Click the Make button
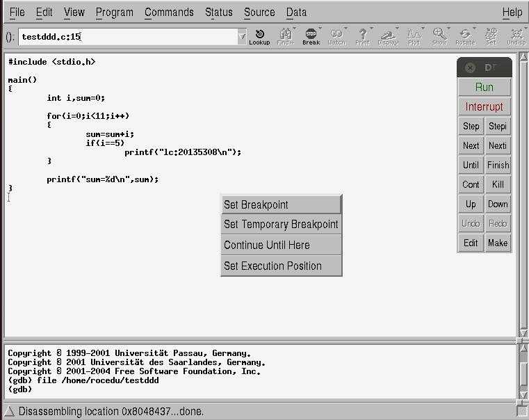This screenshot has height=420, width=529. (498, 243)
